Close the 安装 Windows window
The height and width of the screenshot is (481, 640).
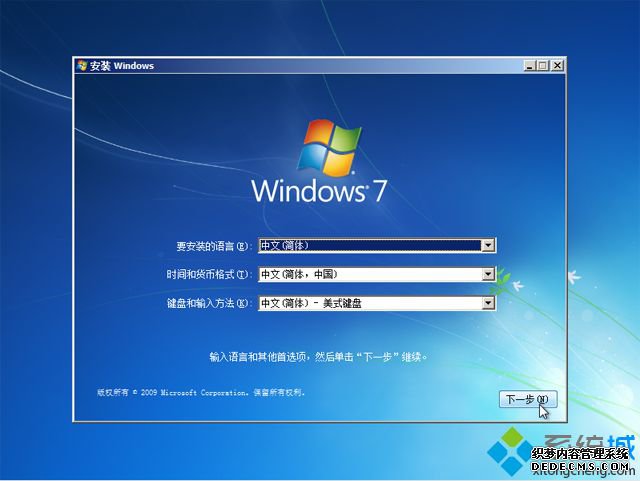557,65
